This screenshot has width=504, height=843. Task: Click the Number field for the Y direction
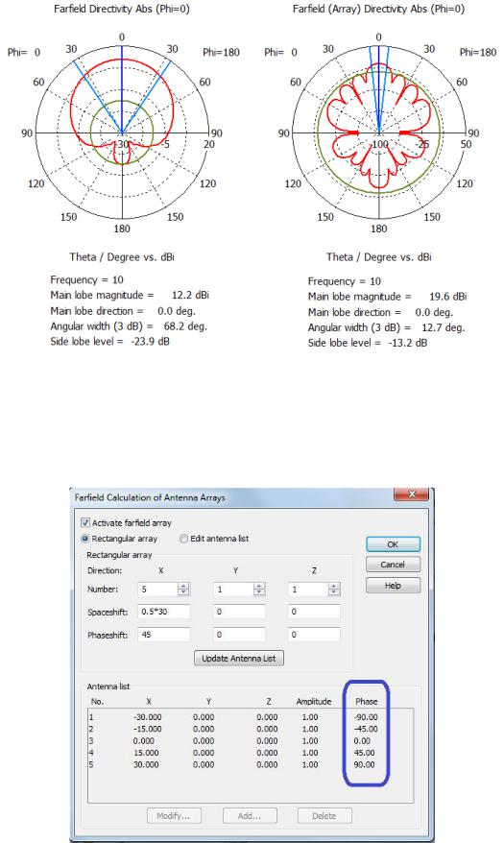click(x=233, y=590)
